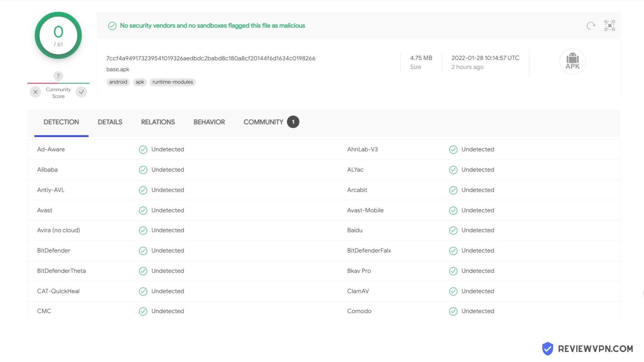Click the ALYac vendor name
This screenshot has height=362, width=644.
click(355, 170)
